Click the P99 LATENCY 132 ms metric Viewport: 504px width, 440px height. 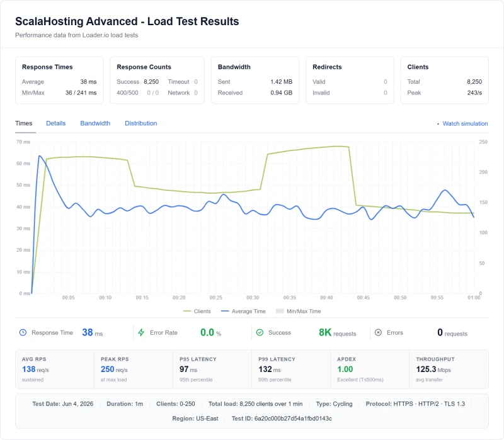tap(270, 369)
